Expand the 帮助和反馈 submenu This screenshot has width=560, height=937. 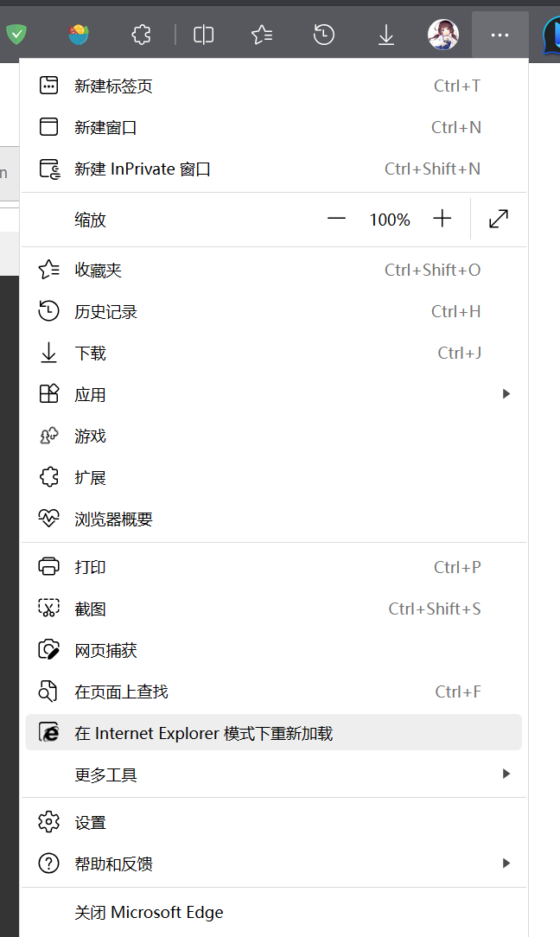(x=274, y=863)
